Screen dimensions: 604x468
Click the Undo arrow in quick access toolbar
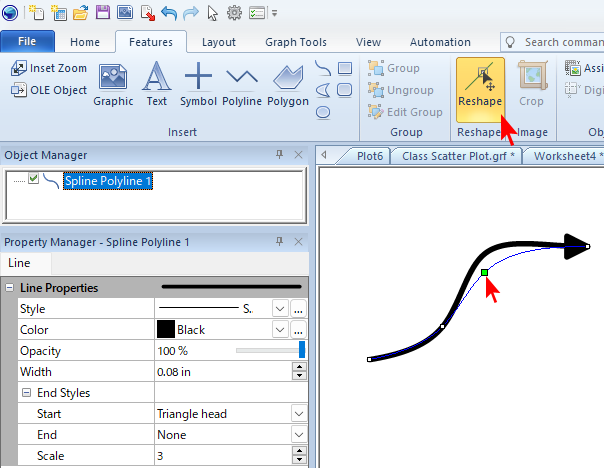tap(168, 14)
